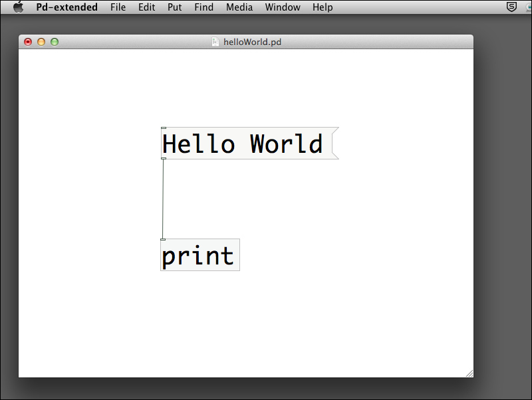Click the resize grip of the patch window
Screen dimensions: 532x400
(469, 373)
